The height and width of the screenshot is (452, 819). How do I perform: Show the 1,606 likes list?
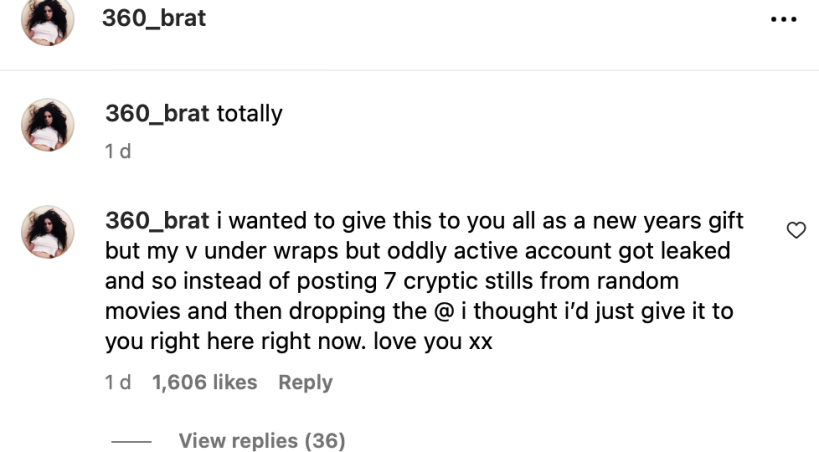204,382
